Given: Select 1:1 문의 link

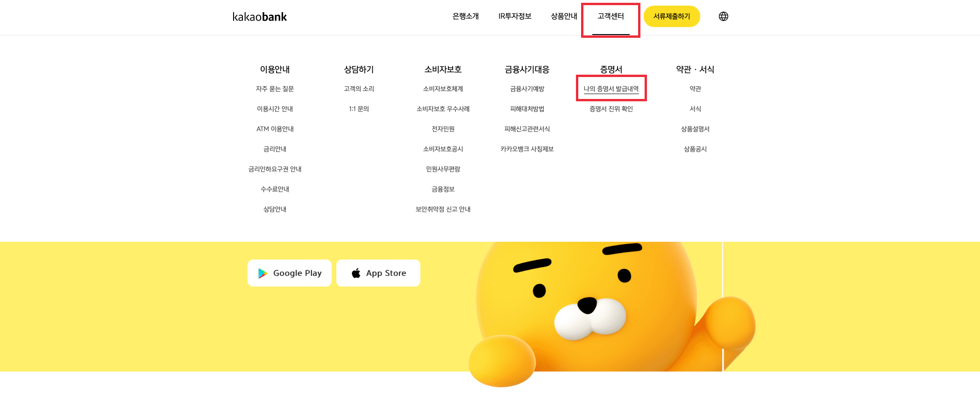Looking at the screenshot, I should [x=359, y=109].
